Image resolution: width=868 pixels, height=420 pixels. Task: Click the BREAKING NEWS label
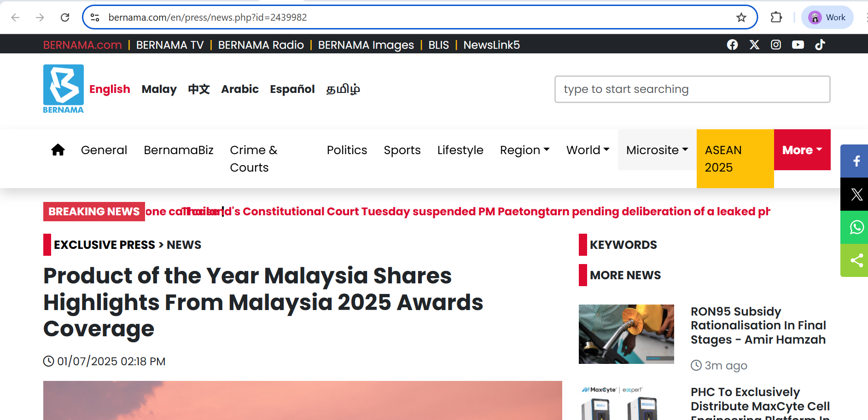pos(94,212)
